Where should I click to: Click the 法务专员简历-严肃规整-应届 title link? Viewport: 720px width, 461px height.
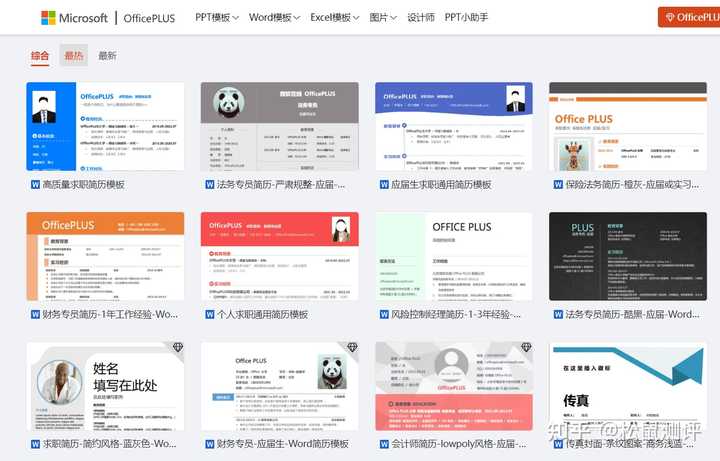click(x=281, y=185)
